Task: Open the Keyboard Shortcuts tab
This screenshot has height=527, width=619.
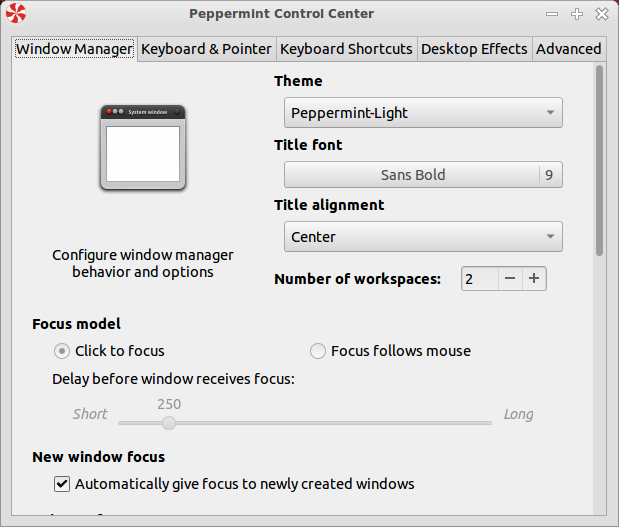Action: pos(346,49)
